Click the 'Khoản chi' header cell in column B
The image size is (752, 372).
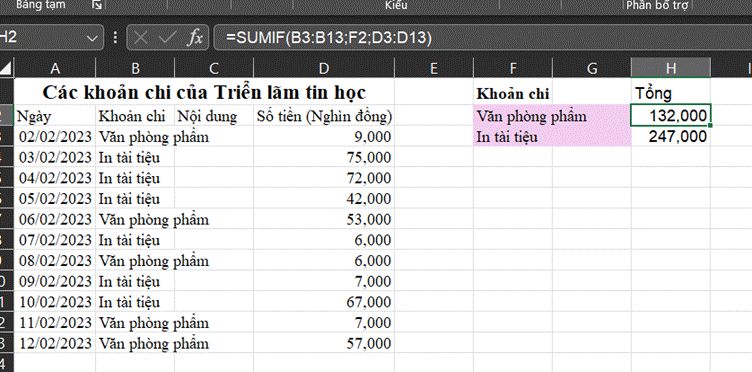click(x=135, y=116)
